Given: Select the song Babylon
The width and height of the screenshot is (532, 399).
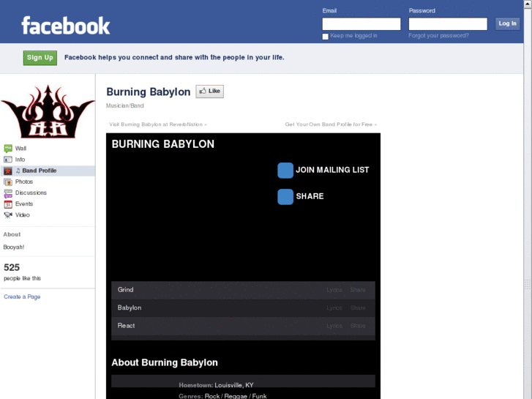Looking at the screenshot, I should click(x=130, y=307).
